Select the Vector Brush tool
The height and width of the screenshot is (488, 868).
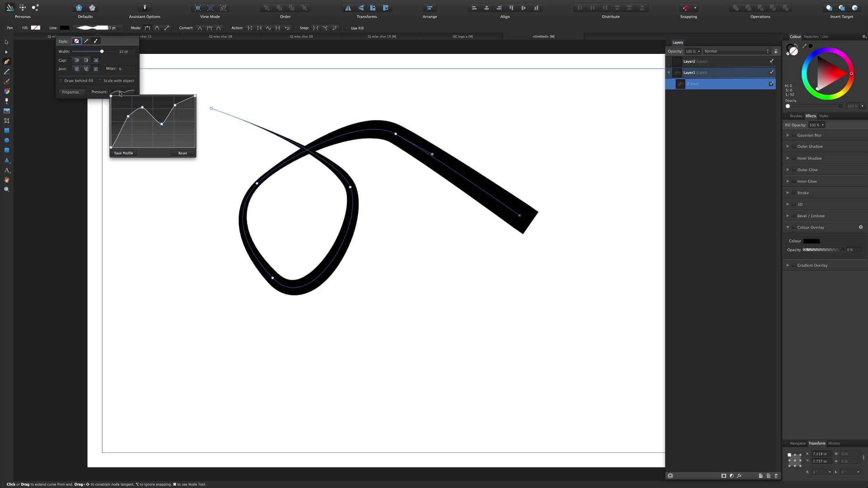tap(7, 81)
